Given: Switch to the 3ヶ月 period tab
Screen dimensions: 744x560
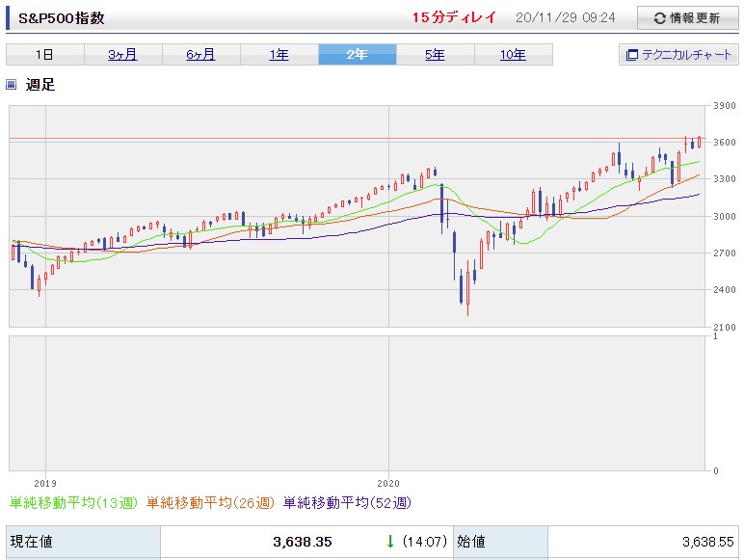Looking at the screenshot, I should (123, 55).
